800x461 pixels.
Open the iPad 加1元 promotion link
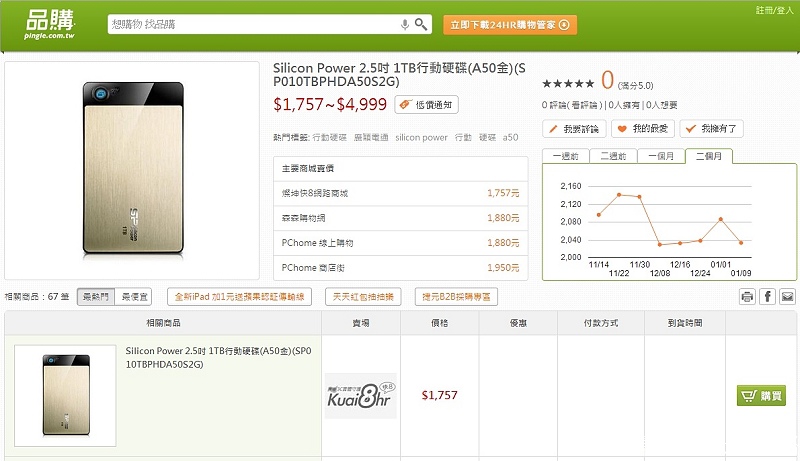click(x=240, y=297)
